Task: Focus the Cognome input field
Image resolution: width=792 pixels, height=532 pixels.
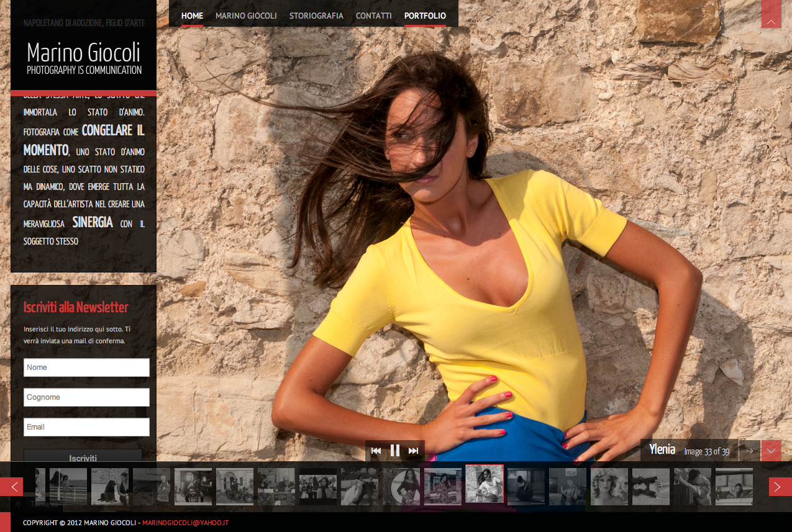Action: [86, 397]
